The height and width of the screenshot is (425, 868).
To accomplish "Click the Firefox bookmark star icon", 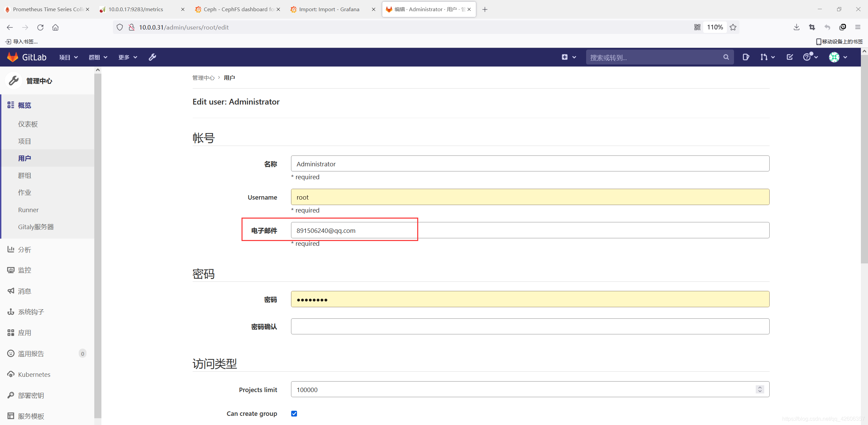I will click(733, 27).
